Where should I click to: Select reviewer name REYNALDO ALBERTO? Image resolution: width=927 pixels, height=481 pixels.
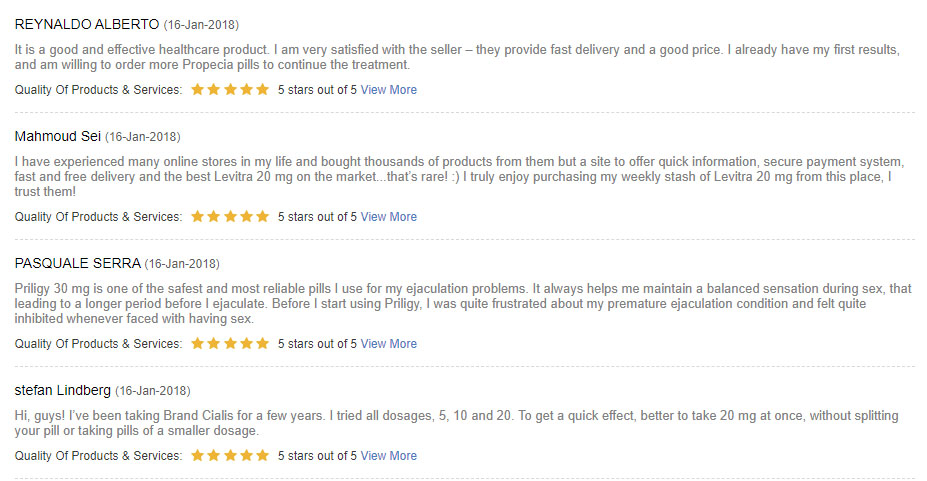[87, 24]
